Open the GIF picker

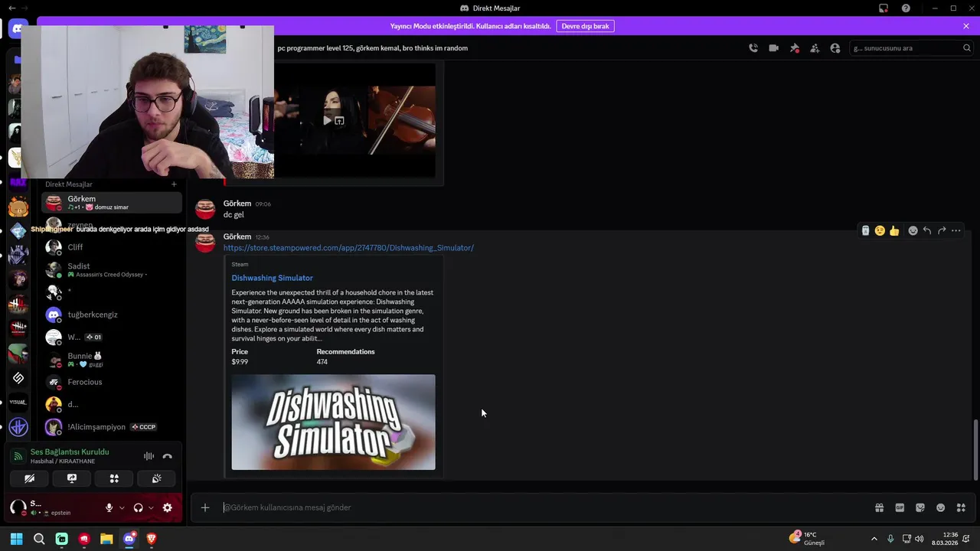pyautogui.click(x=900, y=507)
